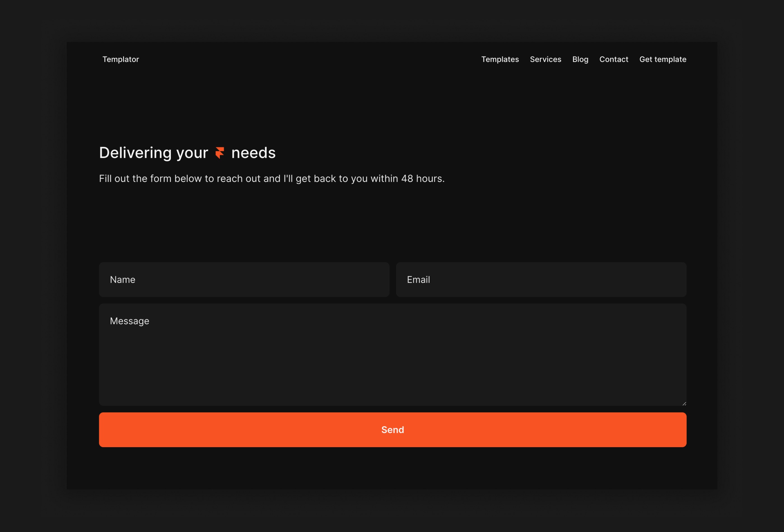The image size is (784, 532).
Task: Click the Templator logo text
Action: (120, 59)
